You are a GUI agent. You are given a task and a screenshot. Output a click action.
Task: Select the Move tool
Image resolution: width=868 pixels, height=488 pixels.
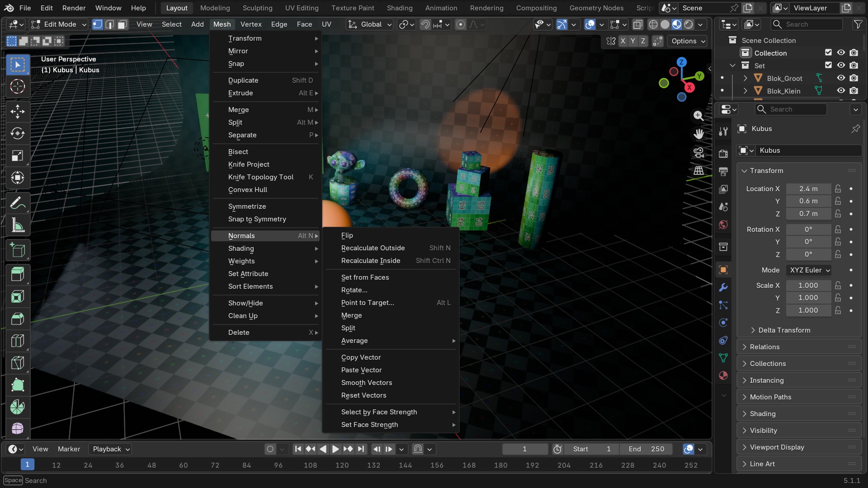(18, 112)
